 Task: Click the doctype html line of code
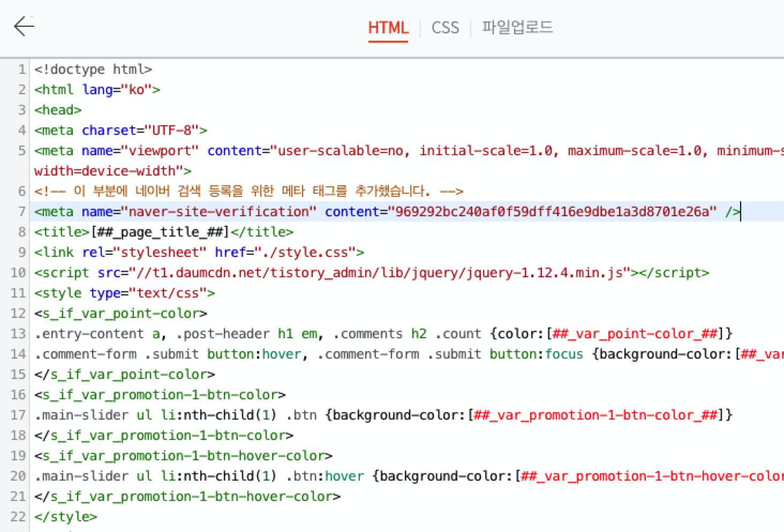93,69
